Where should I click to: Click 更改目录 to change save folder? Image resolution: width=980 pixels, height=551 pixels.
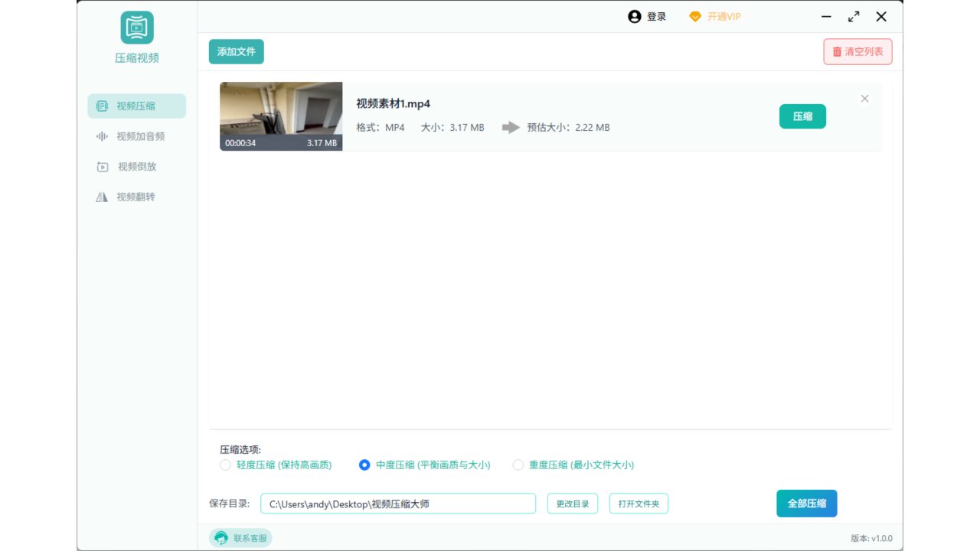coord(572,503)
